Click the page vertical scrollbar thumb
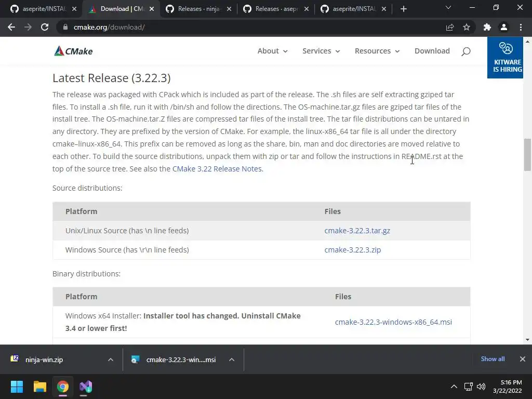 pos(527,154)
